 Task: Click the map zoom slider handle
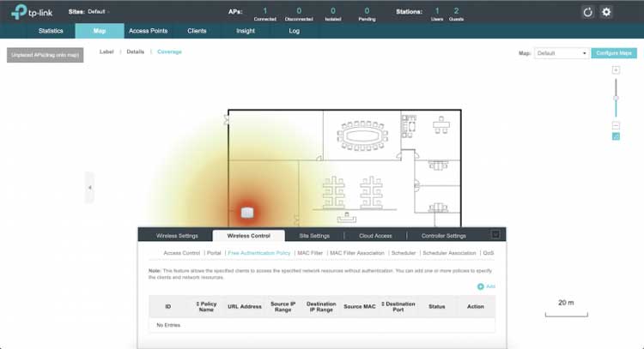click(x=616, y=98)
